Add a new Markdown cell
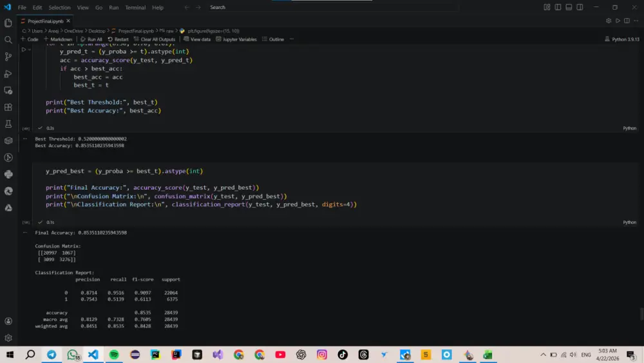This screenshot has width=644, height=363. coord(58,39)
